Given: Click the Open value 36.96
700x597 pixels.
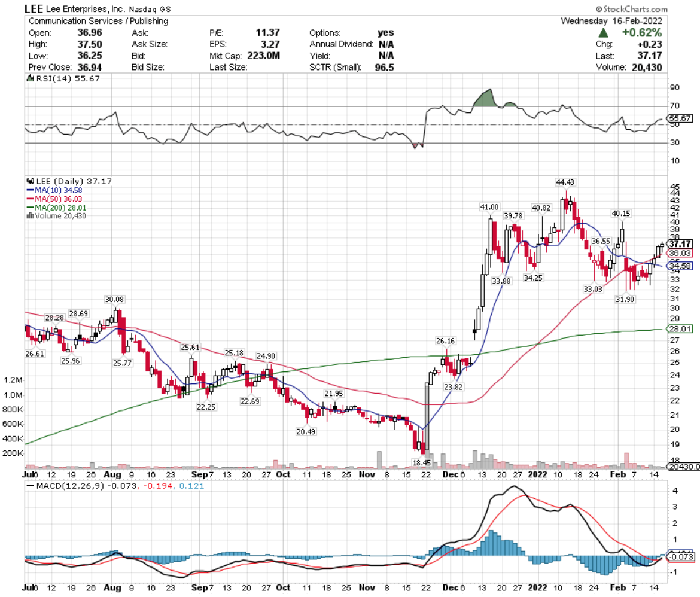Looking at the screenshot, I should 90,32.
